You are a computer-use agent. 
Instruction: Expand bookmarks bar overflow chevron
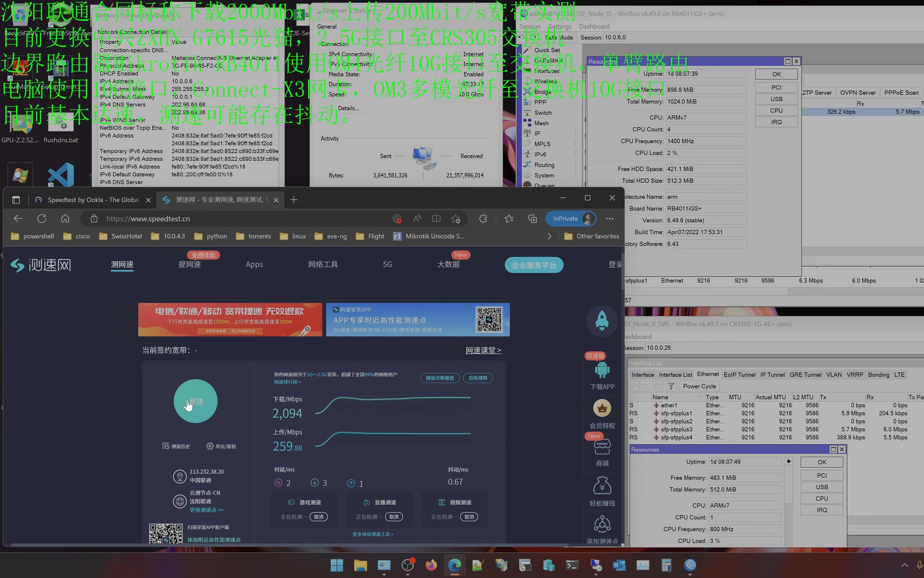click(x=549, y=236)
